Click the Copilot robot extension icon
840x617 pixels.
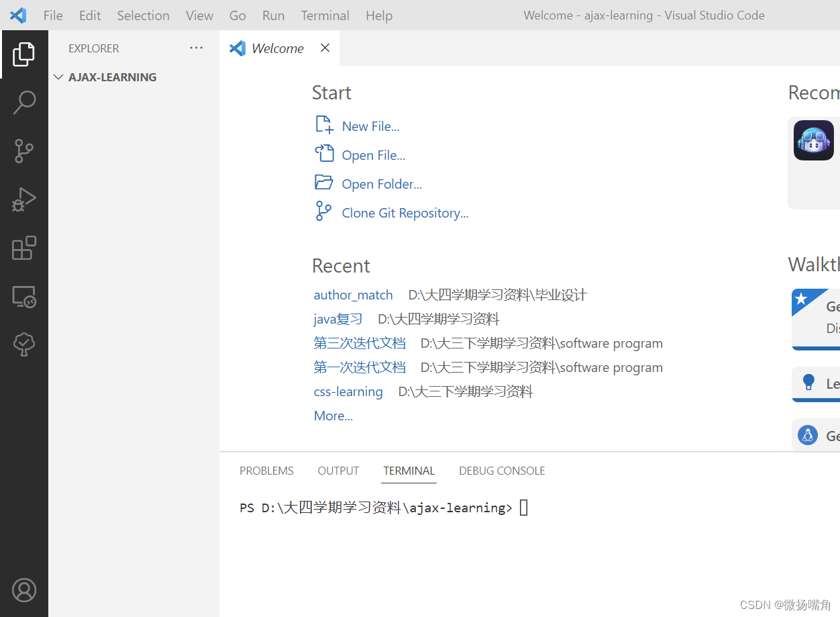814,140
